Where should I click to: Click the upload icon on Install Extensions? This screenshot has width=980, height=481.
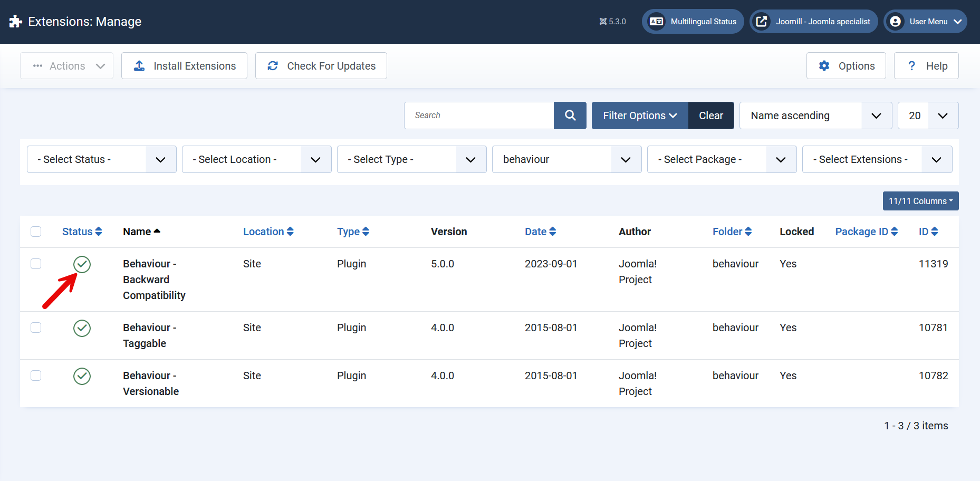139,65
